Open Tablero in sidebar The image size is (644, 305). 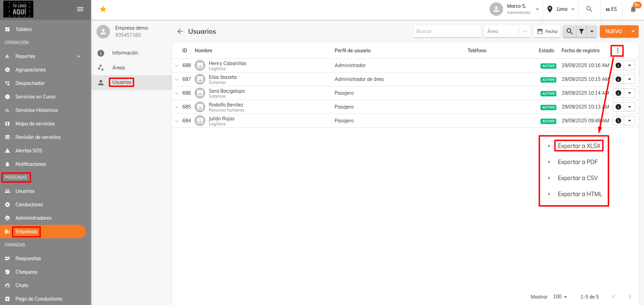24,29
